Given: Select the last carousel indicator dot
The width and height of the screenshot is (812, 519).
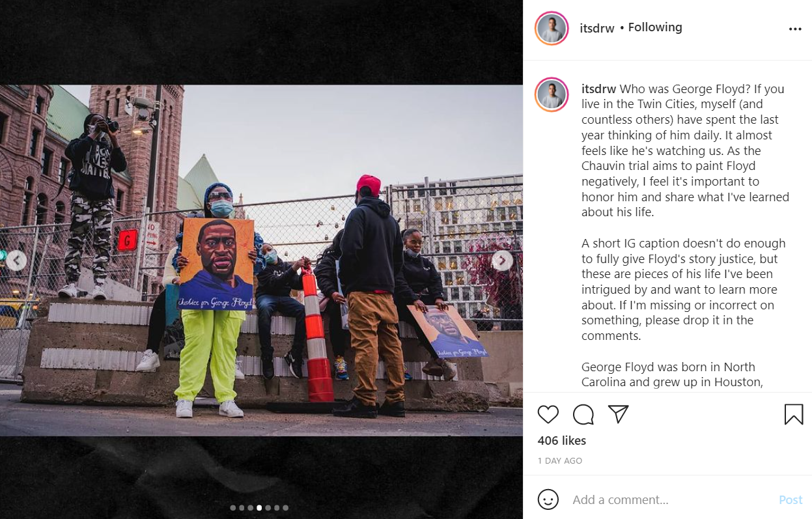Looking at the screenshot, I should pyautogui.click(x=285, y=508).
